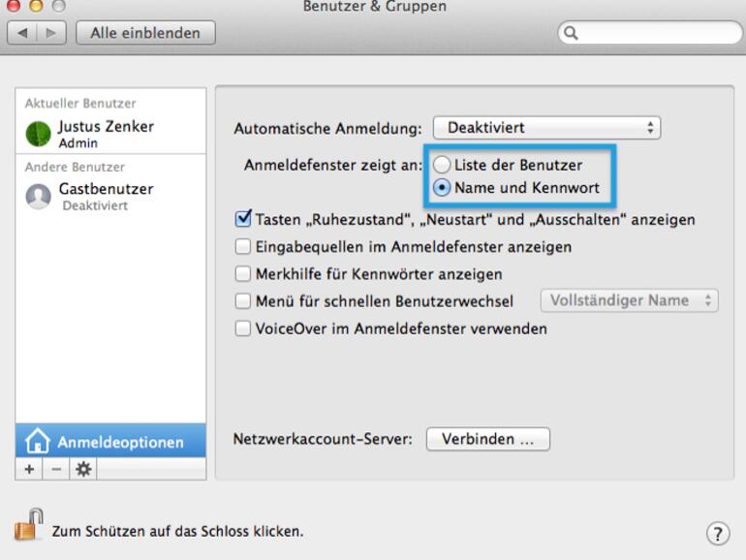Image resolution: width=746 pixels, height=560 pixels.
Task: Select Liste der Benutzer radio button
Action: coord(442,165)
